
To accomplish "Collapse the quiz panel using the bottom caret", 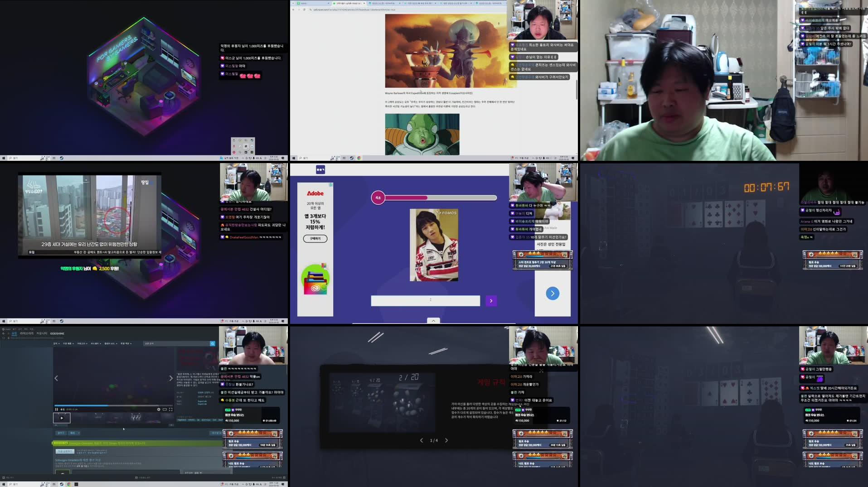I will click(433, 320).
